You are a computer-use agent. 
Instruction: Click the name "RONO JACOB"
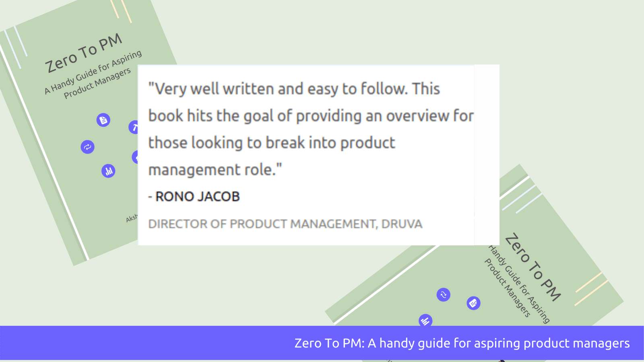(198, 197)
